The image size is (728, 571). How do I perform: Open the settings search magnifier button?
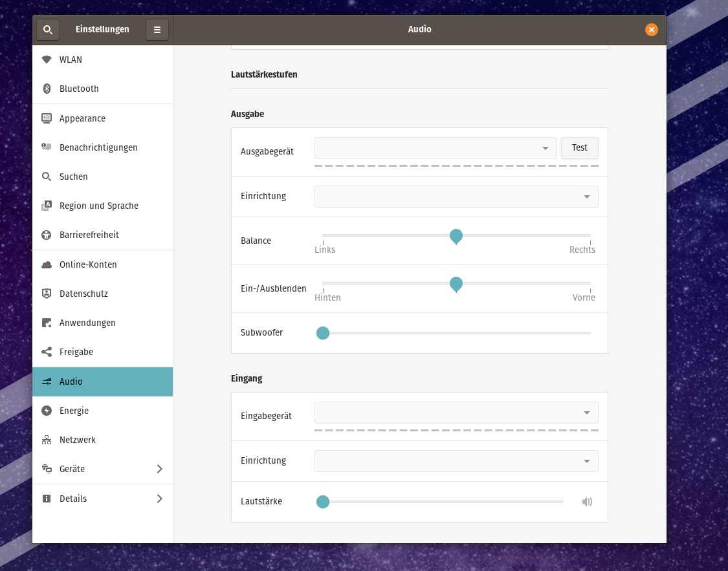48,30
